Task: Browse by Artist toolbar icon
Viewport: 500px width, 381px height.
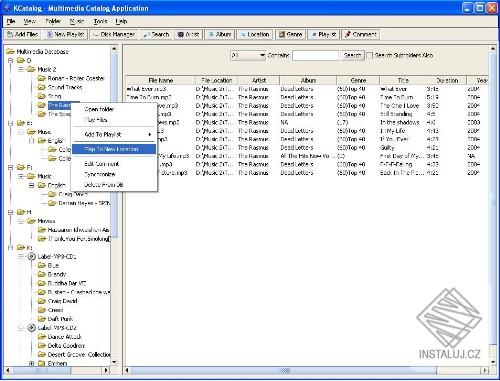Action: pyautogui.click(x=188, y=34)
